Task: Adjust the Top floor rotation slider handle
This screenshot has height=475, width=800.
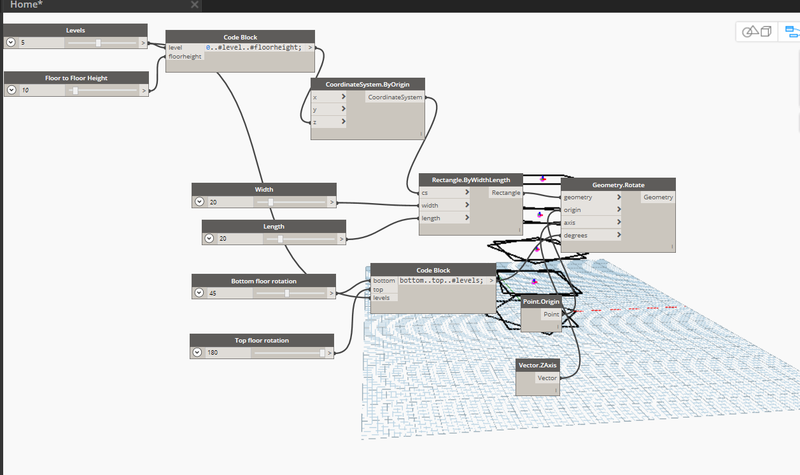Action: (x=322, y=353)
